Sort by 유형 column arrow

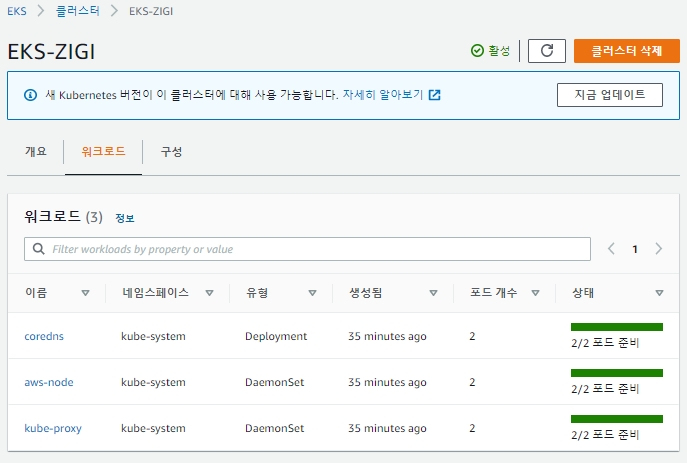click(312, 293)
